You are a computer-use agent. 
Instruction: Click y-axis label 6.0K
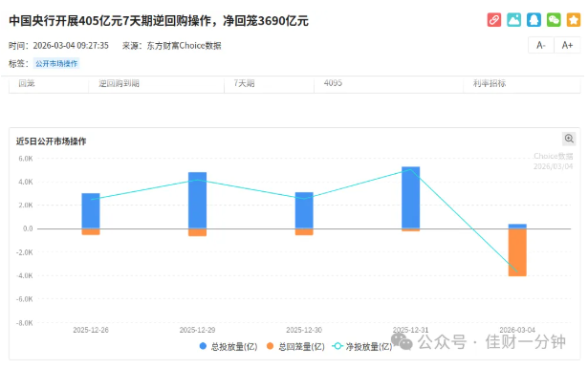[x=26, y=159]
